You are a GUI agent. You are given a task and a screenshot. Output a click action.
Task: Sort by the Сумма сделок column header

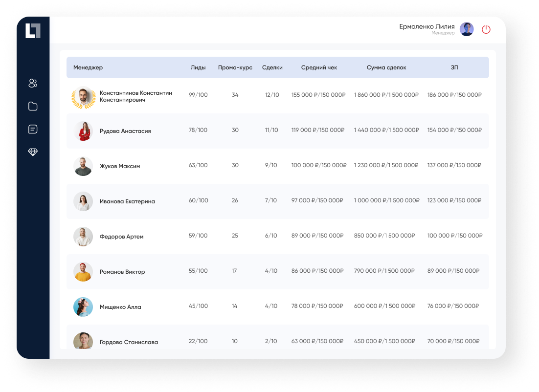click(x=386, y=67)
